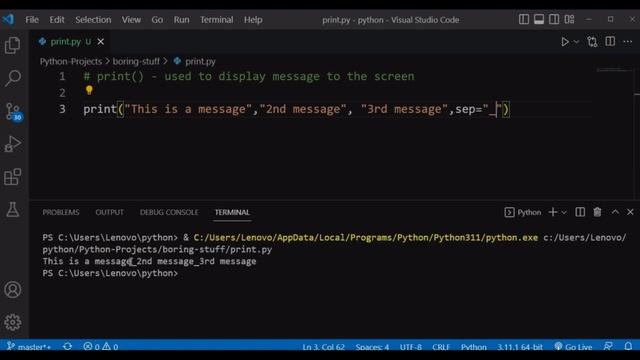The height and width of the screenshot is (360, 640).
Task: Open errors and warnings status indicator
Action: tap(101, 347)
